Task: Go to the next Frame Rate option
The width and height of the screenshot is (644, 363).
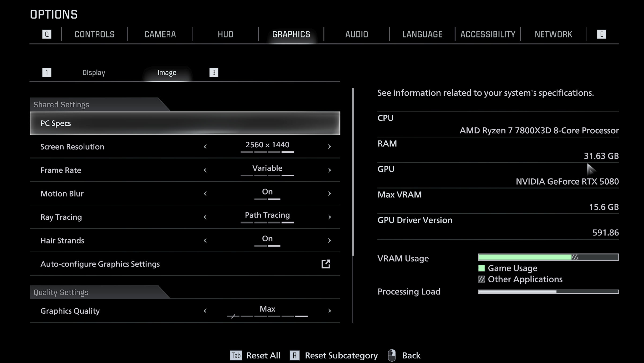Action: coord(329,170)
